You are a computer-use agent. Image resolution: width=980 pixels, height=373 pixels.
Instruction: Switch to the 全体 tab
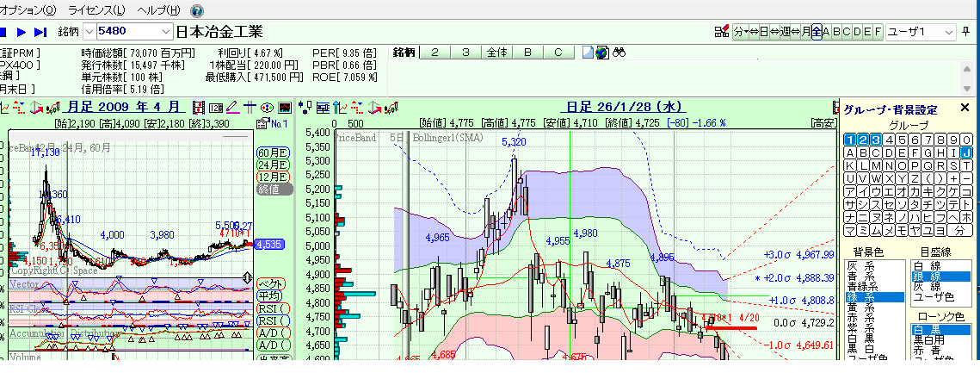click(x=496, y=52)
